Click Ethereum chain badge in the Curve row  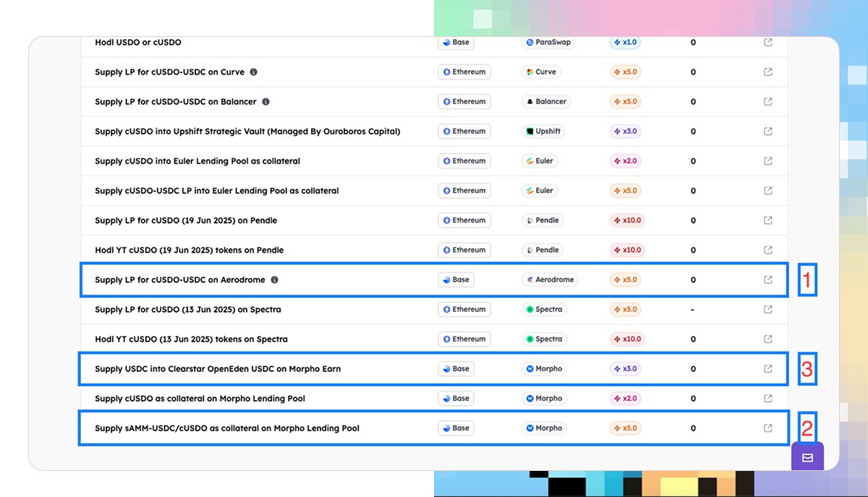click(x=464, y=72)
